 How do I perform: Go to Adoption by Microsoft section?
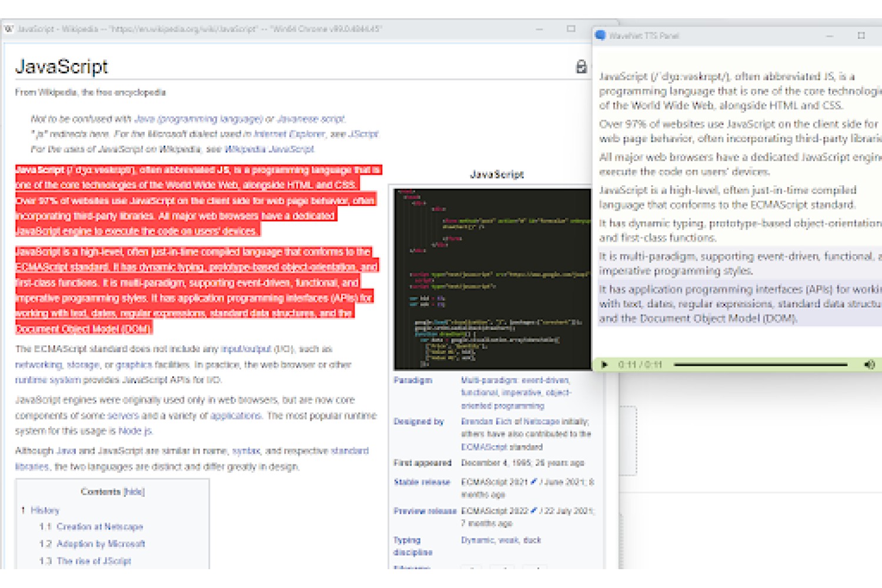(x=101, y=544)
